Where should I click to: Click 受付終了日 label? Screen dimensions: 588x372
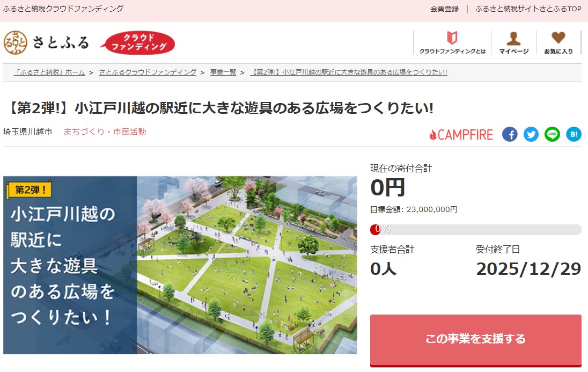pos(498,249)
